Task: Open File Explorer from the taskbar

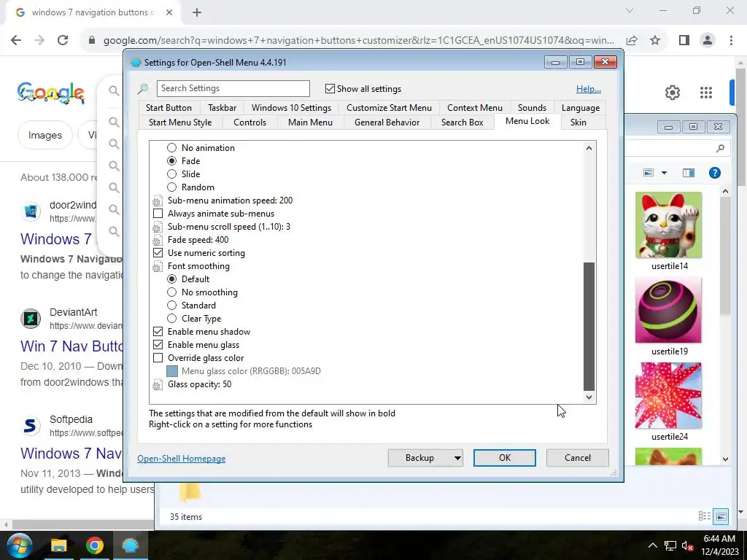Action: (59, 545)
